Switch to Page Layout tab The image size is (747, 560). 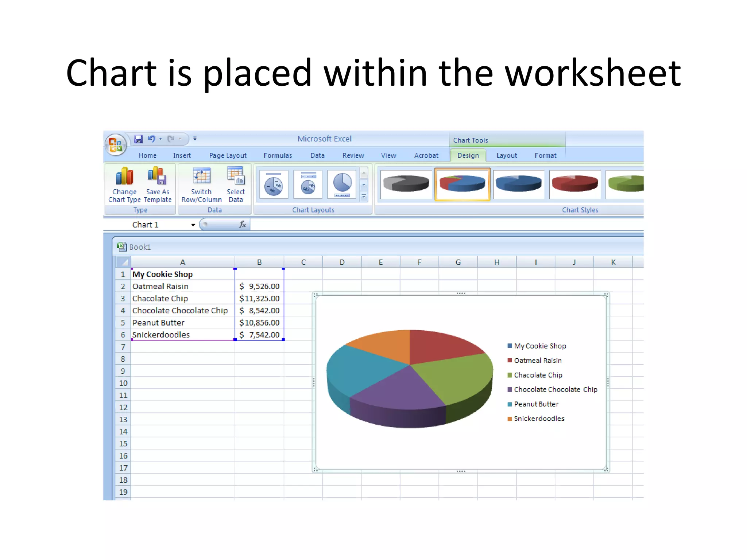228,156
